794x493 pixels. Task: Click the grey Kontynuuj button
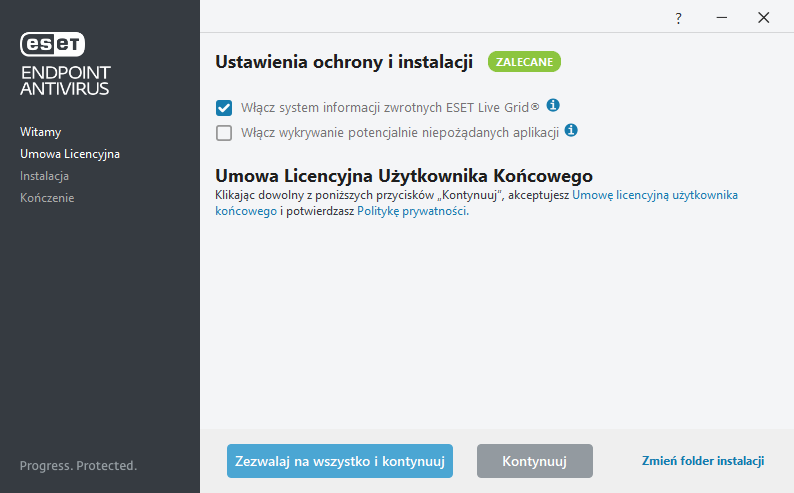[535, 461]
